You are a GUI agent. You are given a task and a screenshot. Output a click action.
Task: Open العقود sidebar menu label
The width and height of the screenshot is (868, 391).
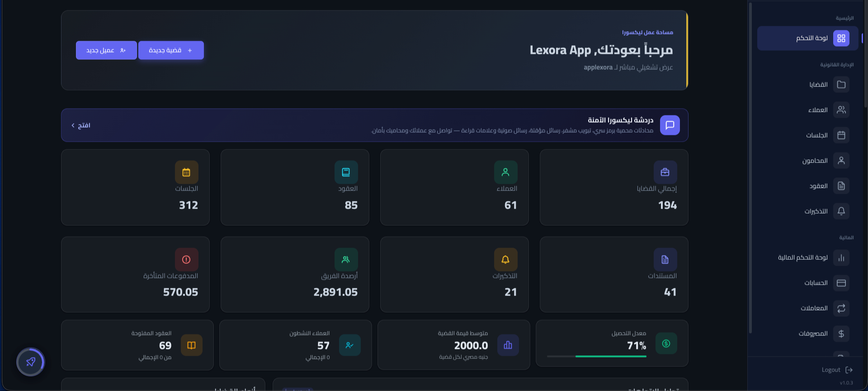point(818,186)
